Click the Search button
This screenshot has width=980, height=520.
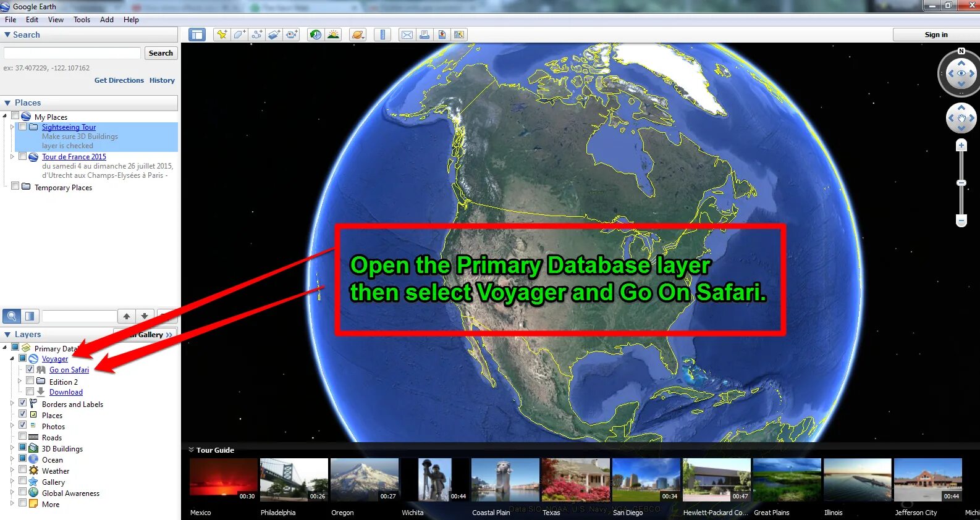(161, 53)
